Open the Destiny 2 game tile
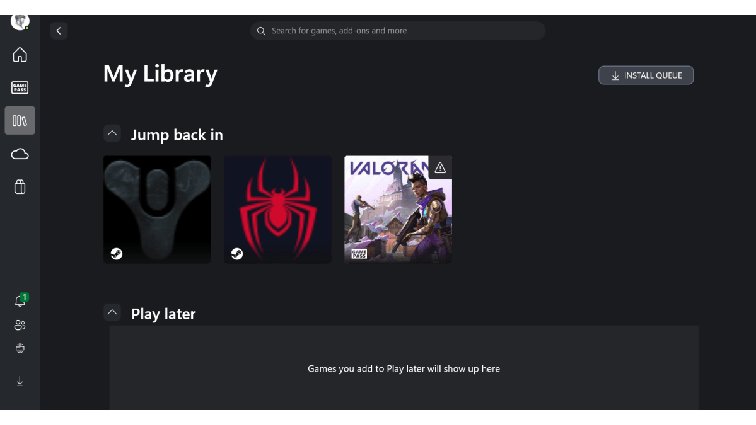Viewport: 756px width, 425px height. coord(157,209)
